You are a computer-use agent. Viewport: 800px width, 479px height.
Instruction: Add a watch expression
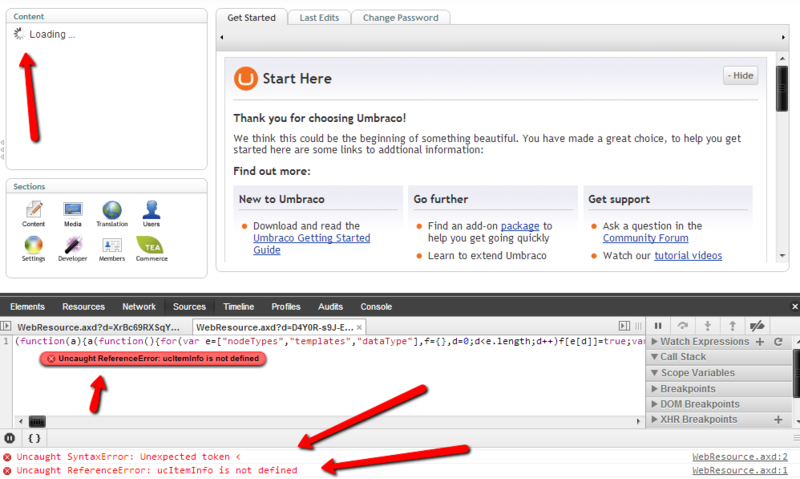tap(760, 342)
